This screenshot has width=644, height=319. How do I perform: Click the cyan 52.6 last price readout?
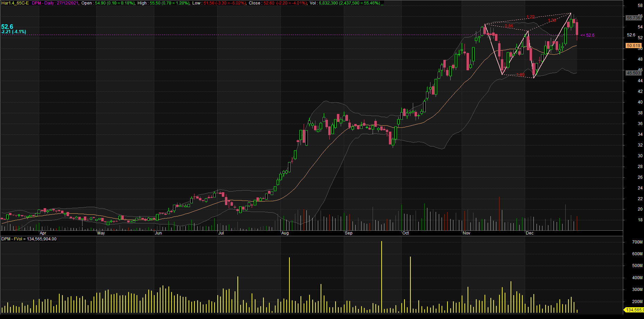tap(7, 27)
